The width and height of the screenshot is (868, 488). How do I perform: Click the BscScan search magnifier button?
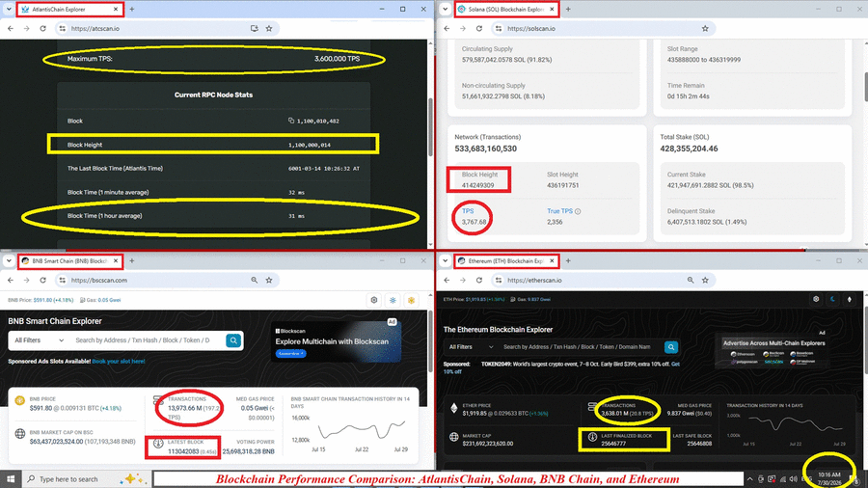233,340
